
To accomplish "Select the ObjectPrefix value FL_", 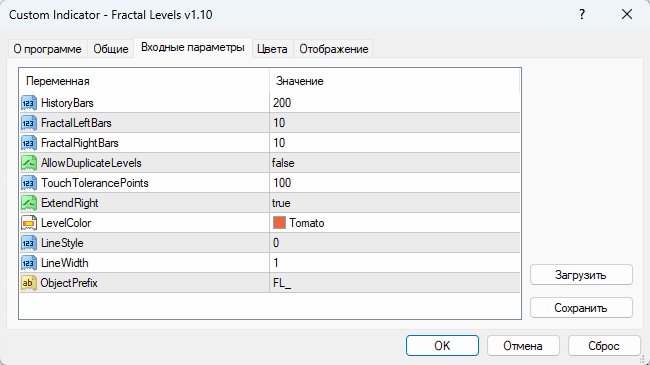I will click(282, 283).
